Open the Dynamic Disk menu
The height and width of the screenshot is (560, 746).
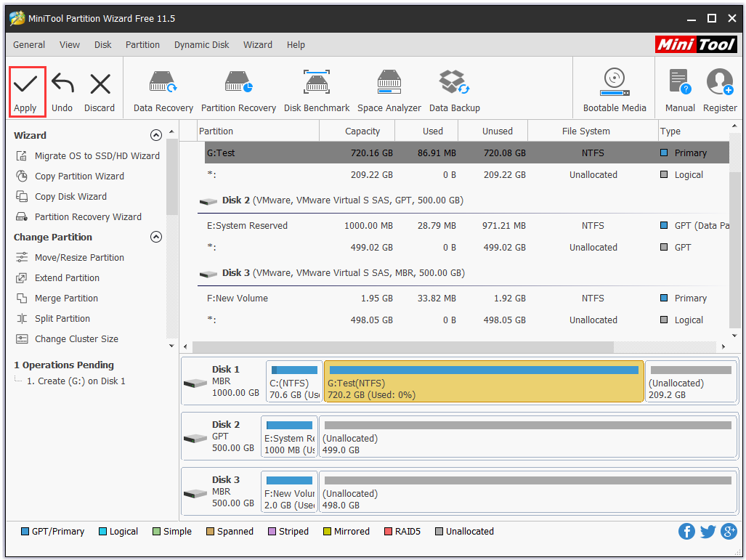202,45
